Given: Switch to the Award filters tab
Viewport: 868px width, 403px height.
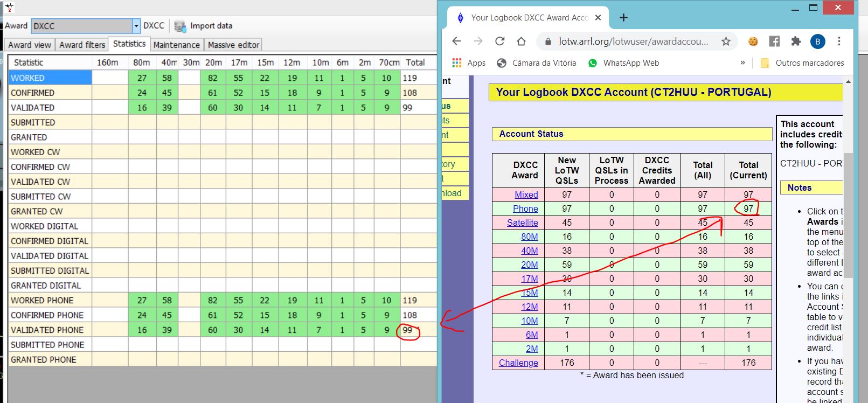Looking at the screenshot, I should 82,45.
